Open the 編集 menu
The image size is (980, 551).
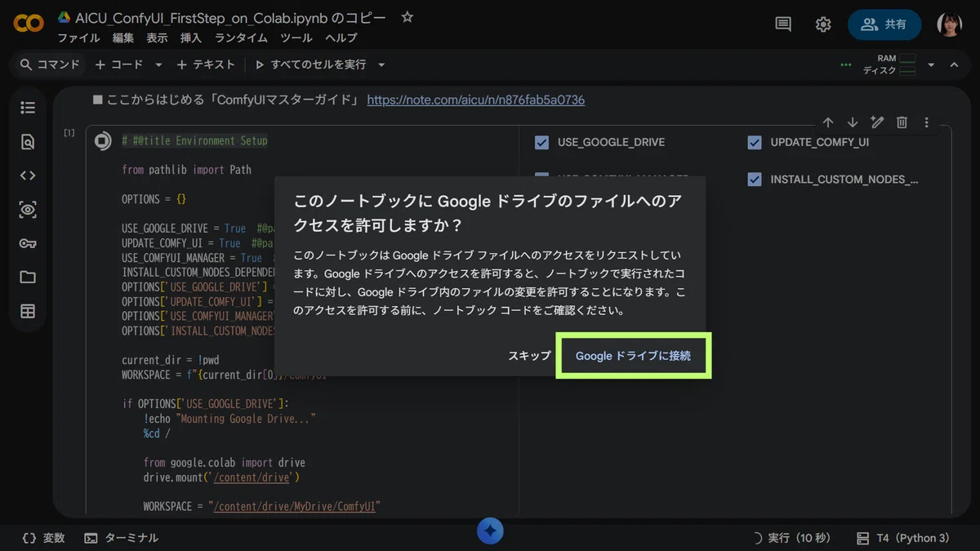pyautogui.click(x=123, y=38)
